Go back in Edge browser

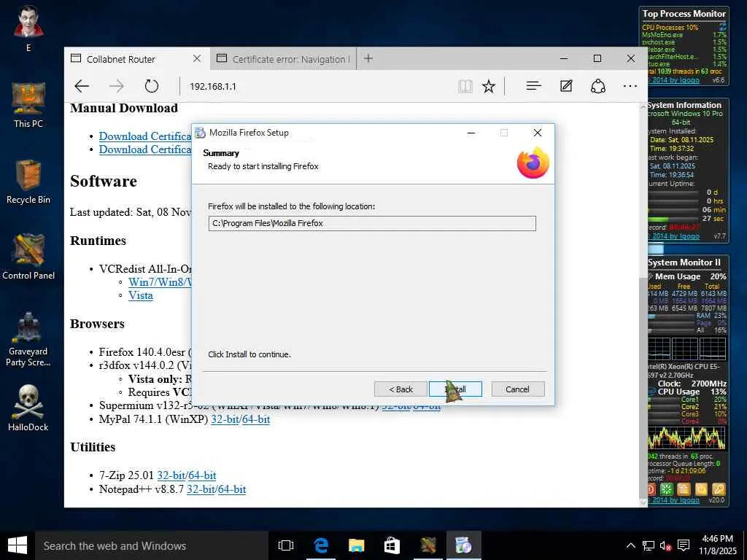tap(82, 86)
